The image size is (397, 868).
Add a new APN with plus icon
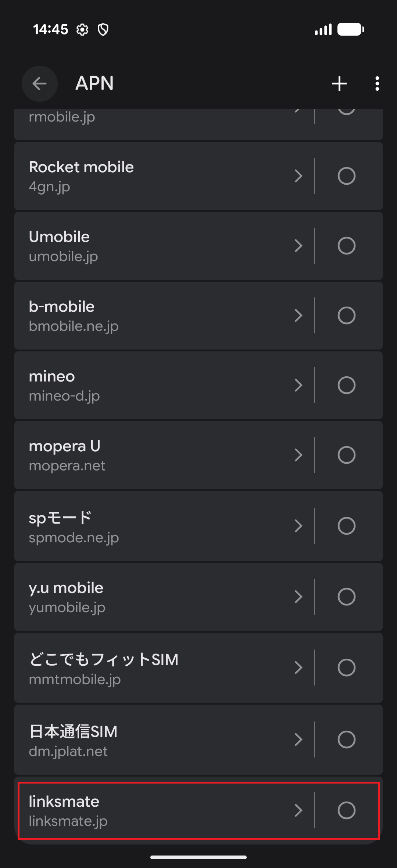point(339,84)
